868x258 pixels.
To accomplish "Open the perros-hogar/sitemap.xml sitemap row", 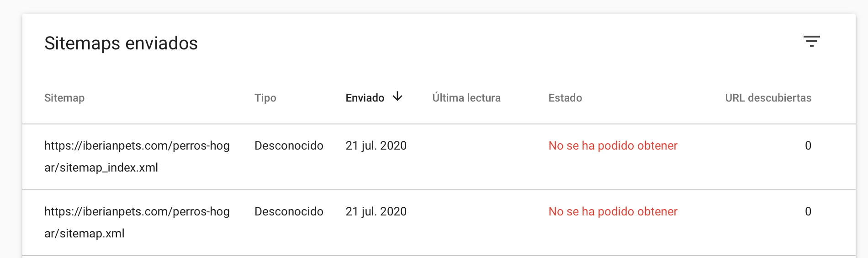I will point(439,223).
